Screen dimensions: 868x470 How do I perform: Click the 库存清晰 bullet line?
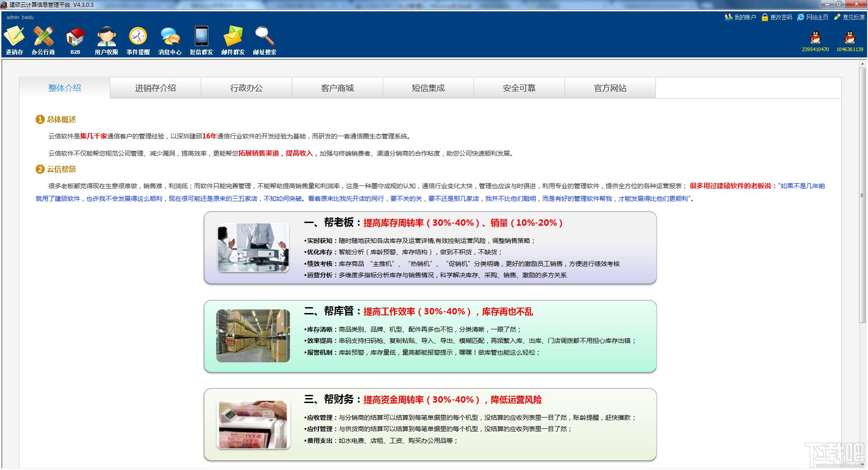tap(413, 329)
